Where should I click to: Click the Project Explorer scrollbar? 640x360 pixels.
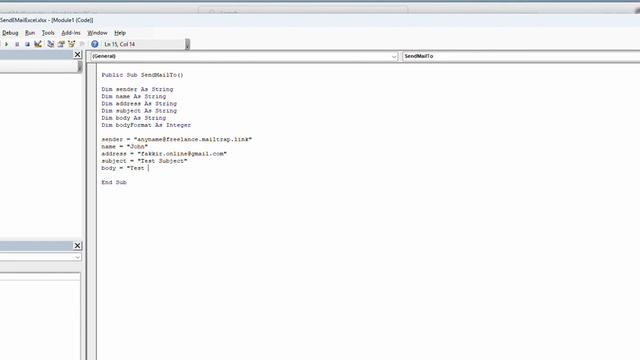[80, 67]
